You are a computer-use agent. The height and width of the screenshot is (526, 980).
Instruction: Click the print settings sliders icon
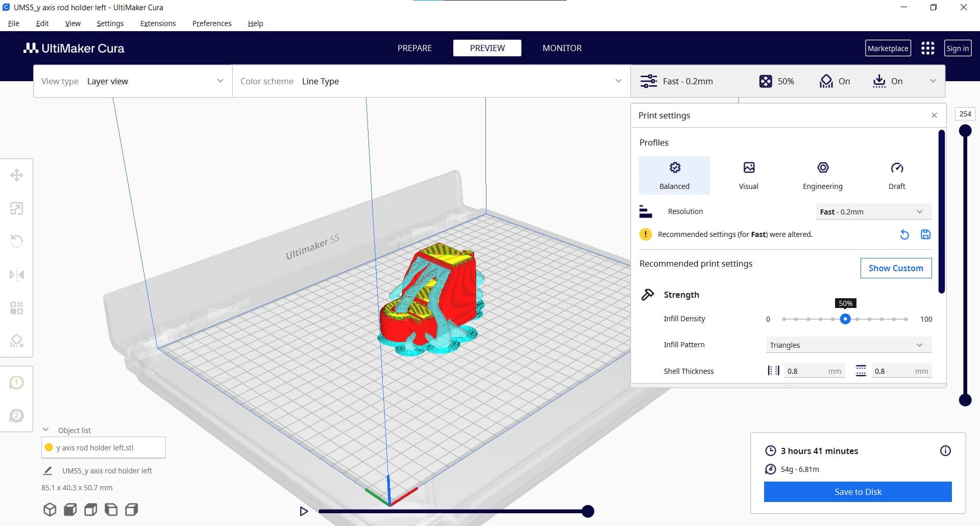pos(649,81)
